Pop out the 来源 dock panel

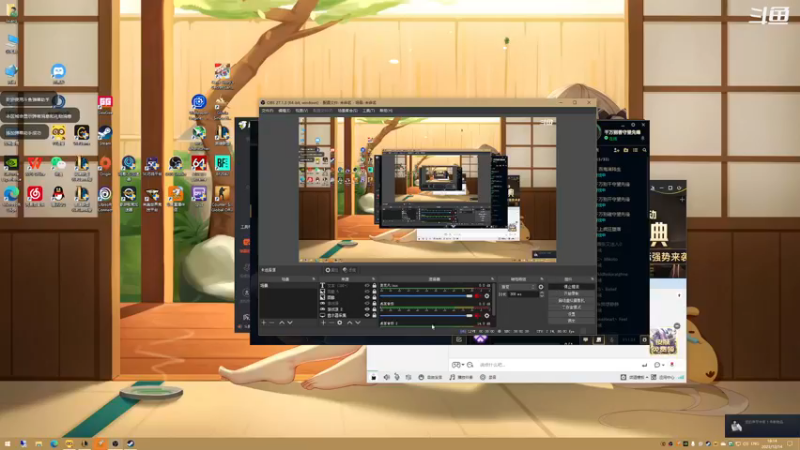tap(373, 279)
